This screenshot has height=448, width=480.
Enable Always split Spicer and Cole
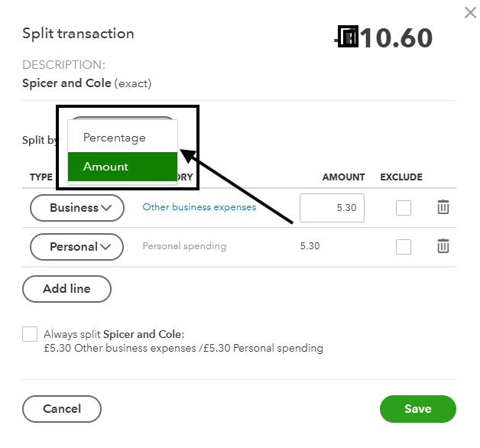coord(30,334)
